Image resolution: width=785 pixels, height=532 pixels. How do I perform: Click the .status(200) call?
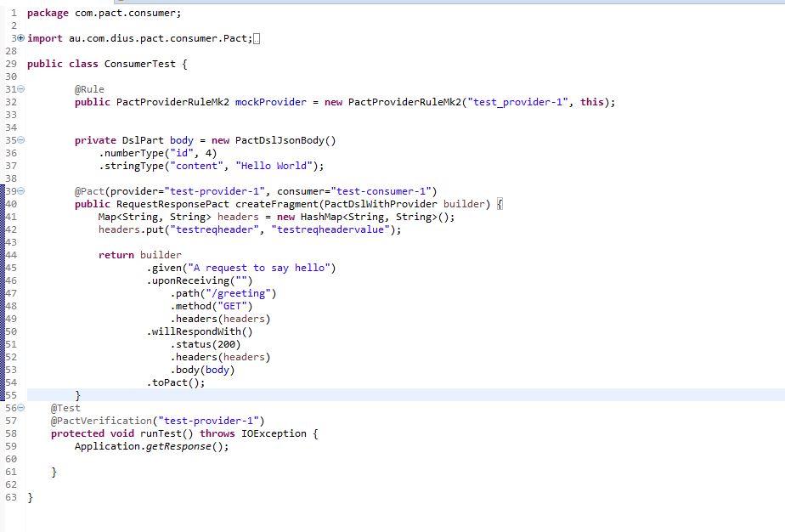(x=206, y=344)
